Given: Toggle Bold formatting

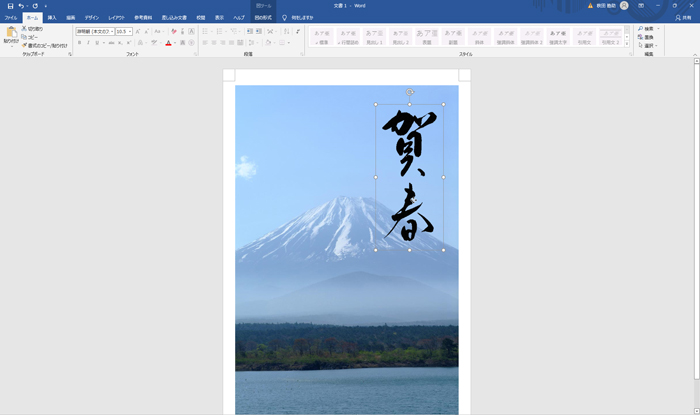Looking at the screenshot, I should pyautogui.click(x=80, y=43).
